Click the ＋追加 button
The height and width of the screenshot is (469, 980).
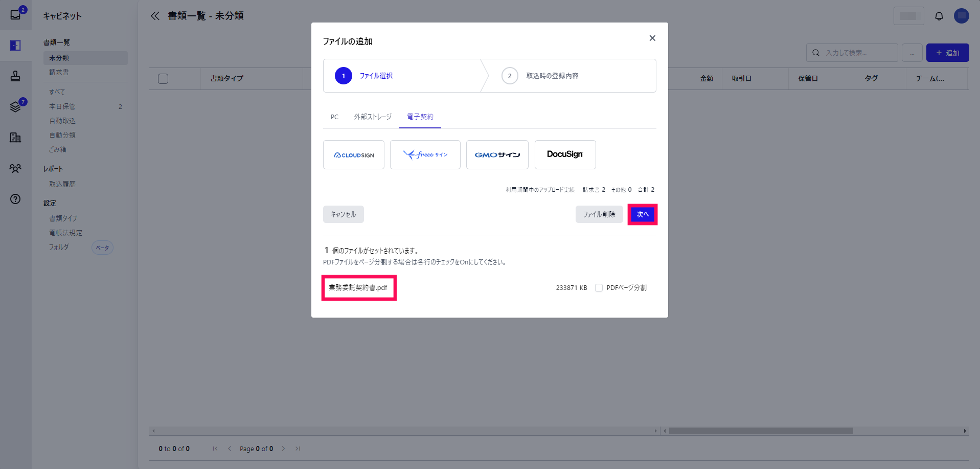click(x=948, y=53)
